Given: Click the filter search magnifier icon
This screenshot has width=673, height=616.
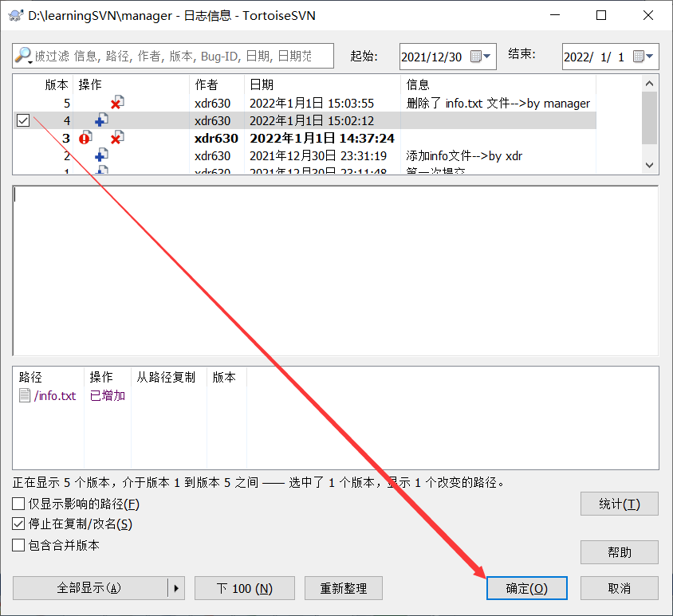Looking at the screenshot, I should click(24, 55).
